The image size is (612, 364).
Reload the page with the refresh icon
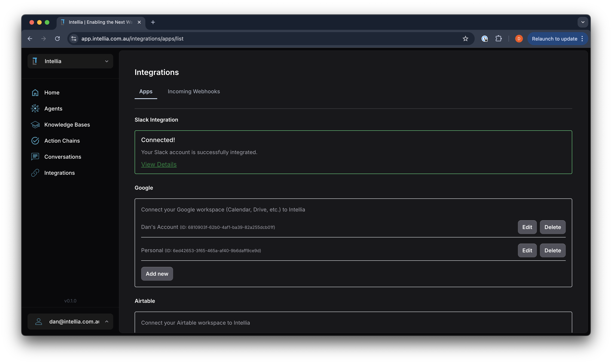coord(57,38)
